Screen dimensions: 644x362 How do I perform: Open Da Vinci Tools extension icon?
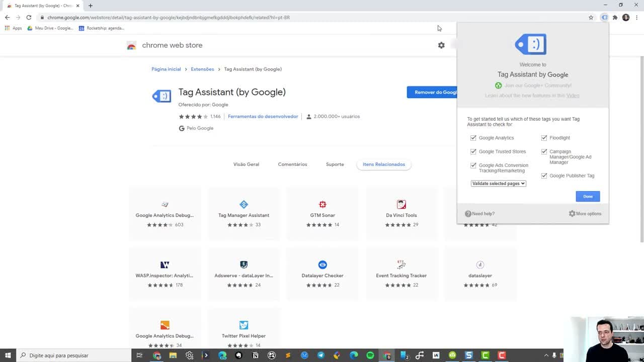(x=401, y=204)
